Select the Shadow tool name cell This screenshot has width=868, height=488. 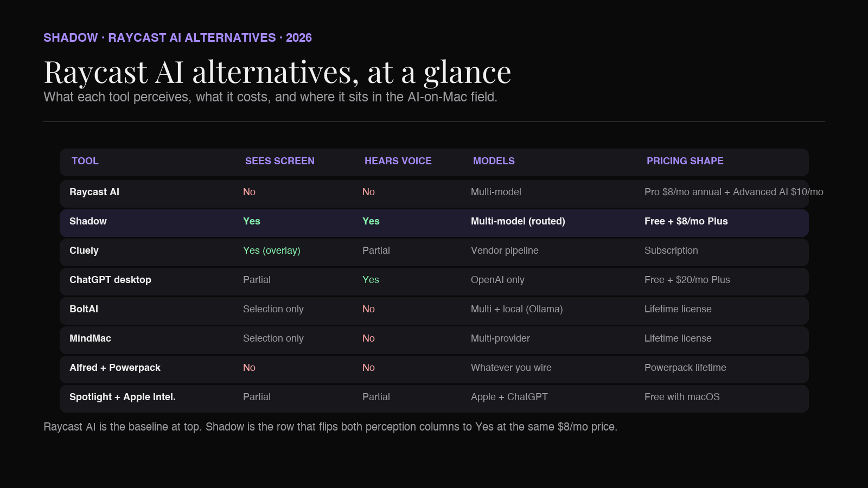(x=88, y=221)
